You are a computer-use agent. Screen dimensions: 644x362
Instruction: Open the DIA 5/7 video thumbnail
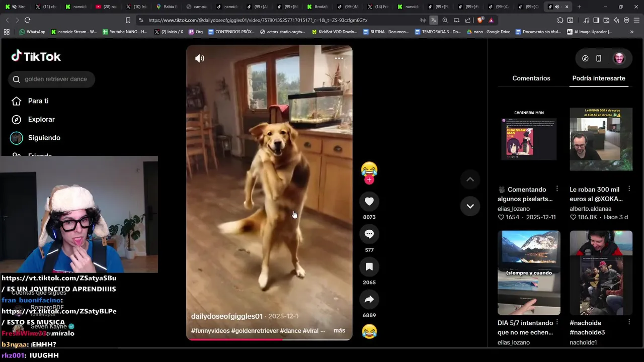pyautogui.click(x=529, y=273)
